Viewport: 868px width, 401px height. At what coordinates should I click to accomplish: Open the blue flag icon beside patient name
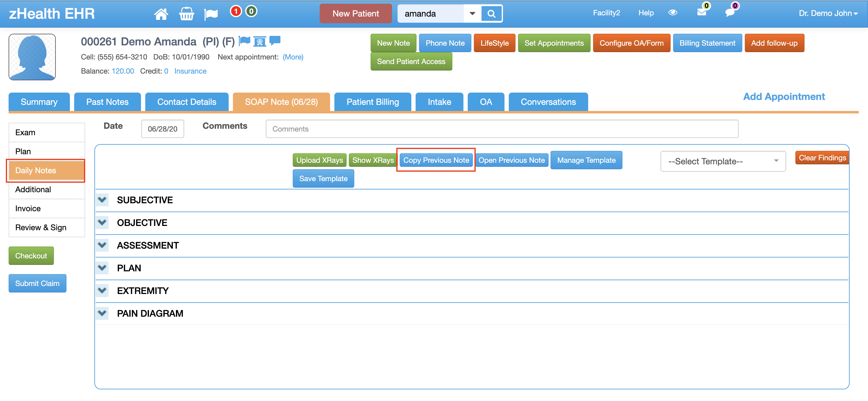click(244, 41)
